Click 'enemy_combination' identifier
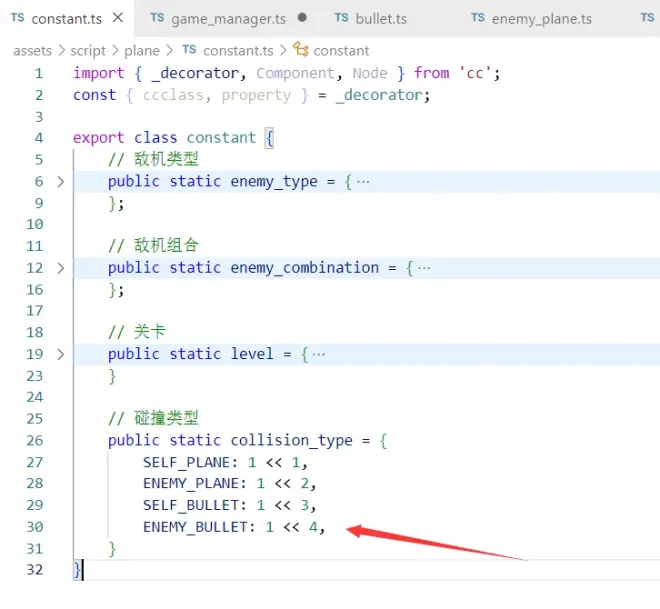The height and width of the screenshot is (609, 660). pos(305,268)
